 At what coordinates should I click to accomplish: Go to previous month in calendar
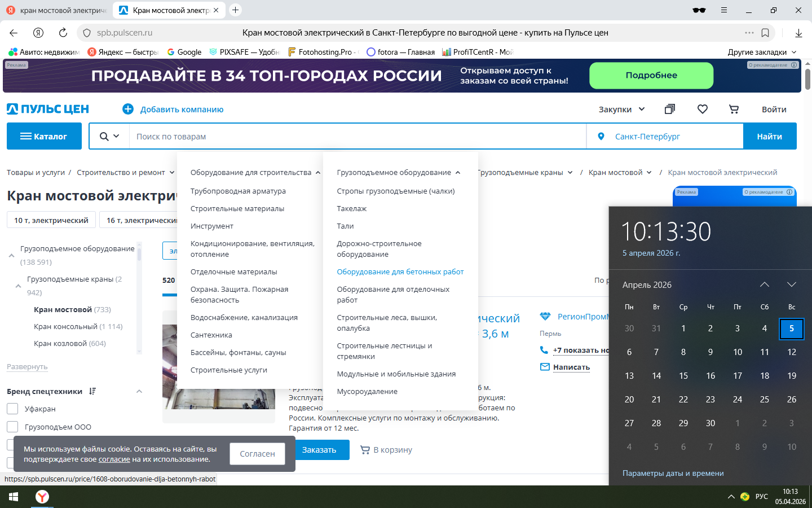[x=765, y=284]
